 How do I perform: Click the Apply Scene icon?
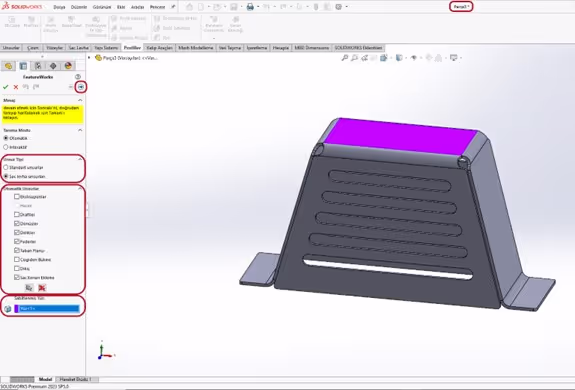439,58
